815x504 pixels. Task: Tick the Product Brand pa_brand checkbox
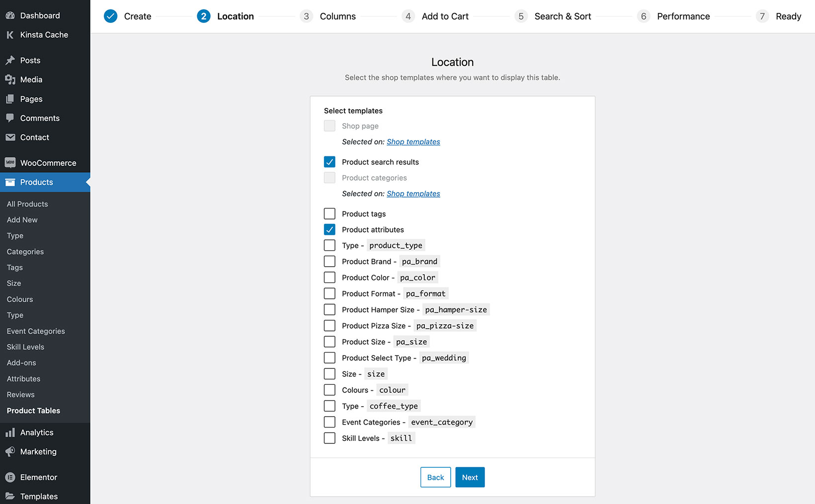point(329,262)
